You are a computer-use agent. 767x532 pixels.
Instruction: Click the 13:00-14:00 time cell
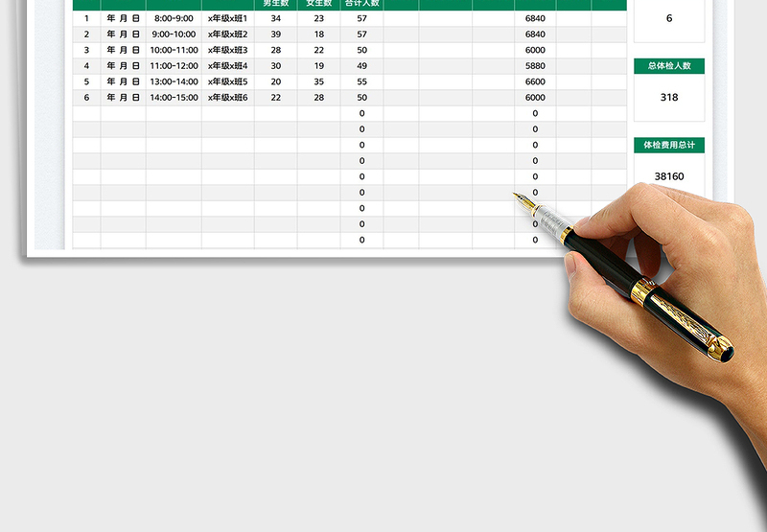click(x=174, y=81)
